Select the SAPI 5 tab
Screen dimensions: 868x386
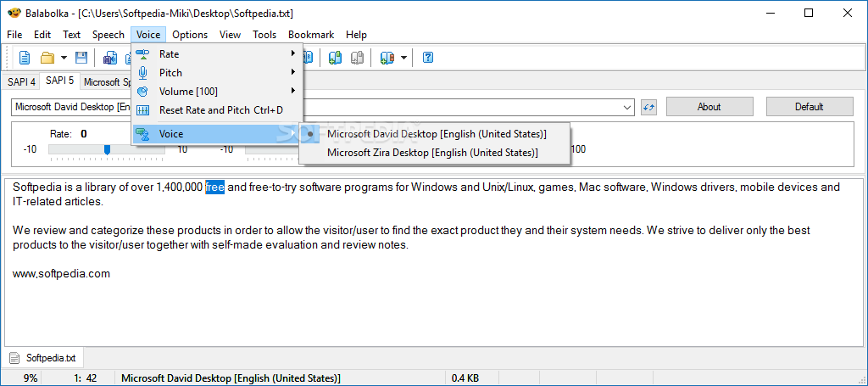tap(60, 81)
